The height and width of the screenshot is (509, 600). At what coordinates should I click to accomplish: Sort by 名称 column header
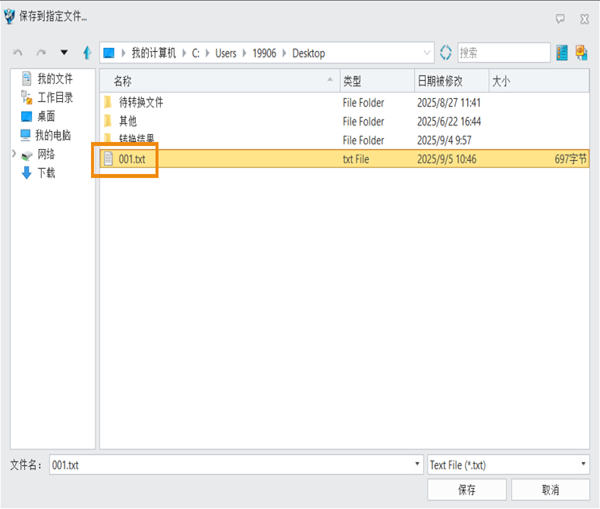220,81
